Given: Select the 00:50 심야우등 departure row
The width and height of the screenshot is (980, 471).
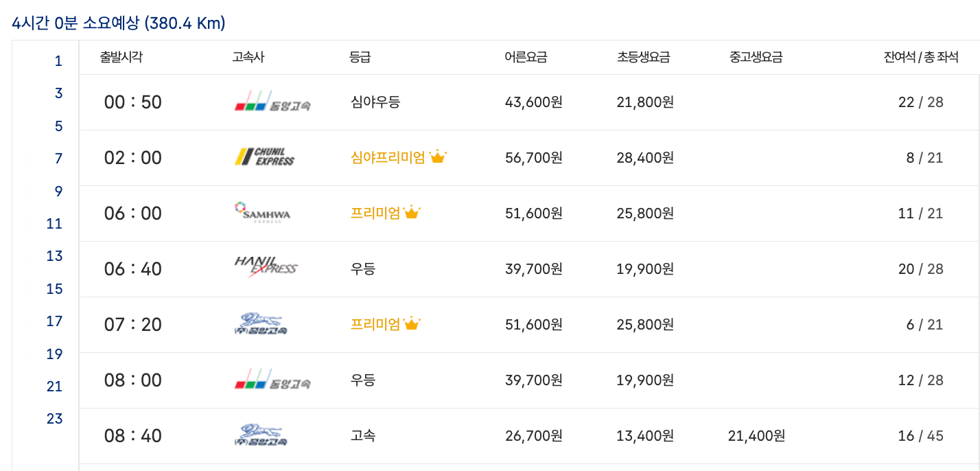Looking at the screenshot, I should point(480,102).
